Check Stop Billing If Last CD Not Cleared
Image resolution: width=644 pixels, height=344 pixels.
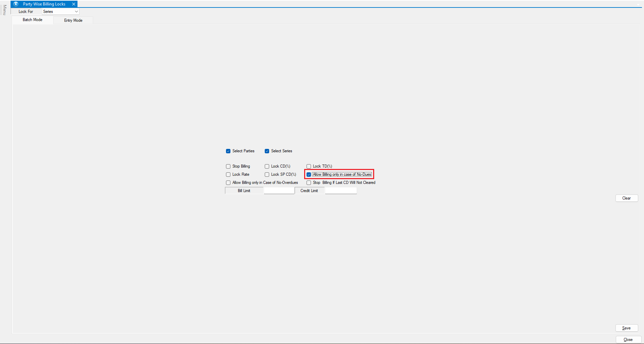309,183
